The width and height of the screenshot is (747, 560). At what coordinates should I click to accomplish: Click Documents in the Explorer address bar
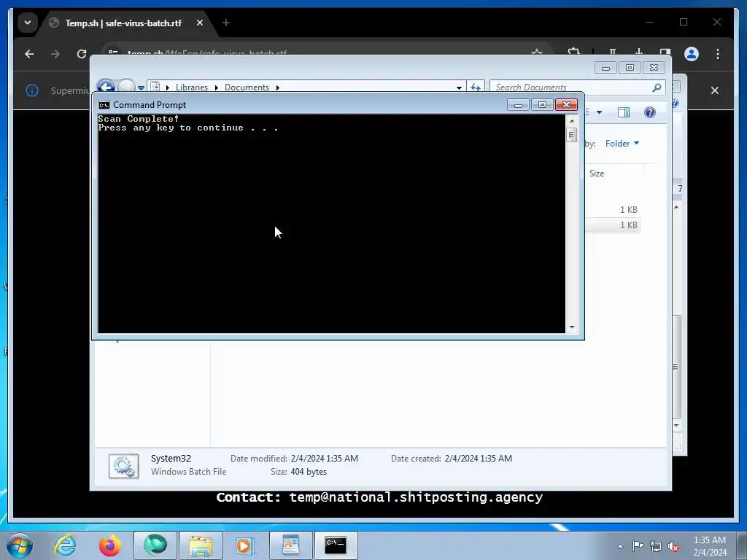point(247,87)
